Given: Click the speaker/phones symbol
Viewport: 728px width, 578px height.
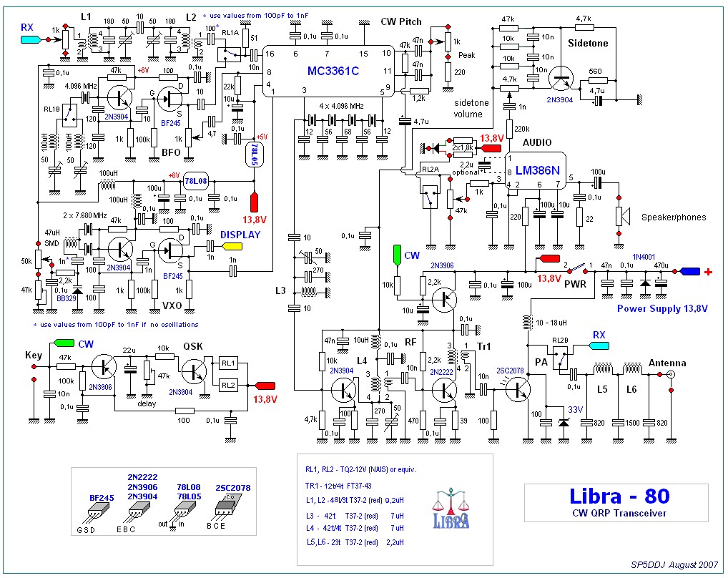Looking at the screenshot, I should [x=623, y=216].
